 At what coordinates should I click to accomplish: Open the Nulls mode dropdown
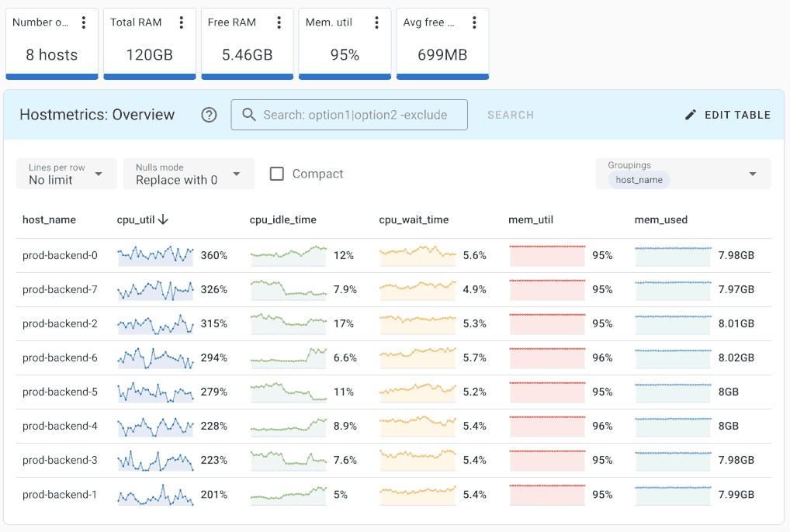tap(189, 174)
